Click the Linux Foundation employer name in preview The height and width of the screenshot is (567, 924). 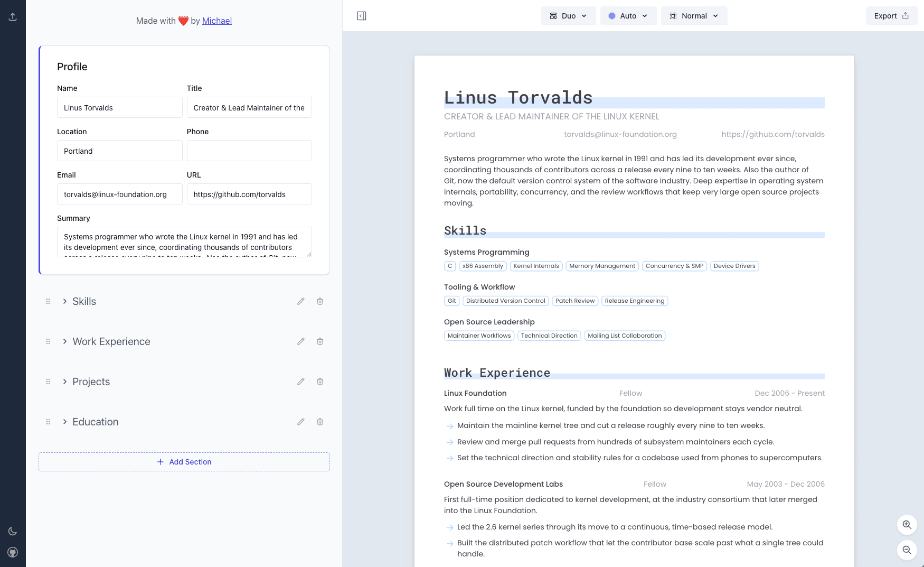pyautogui.click(x=475, y=393)
